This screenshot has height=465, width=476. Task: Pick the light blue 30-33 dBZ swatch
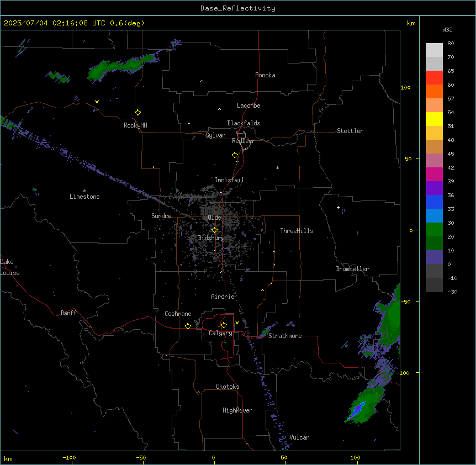point(434,215)
